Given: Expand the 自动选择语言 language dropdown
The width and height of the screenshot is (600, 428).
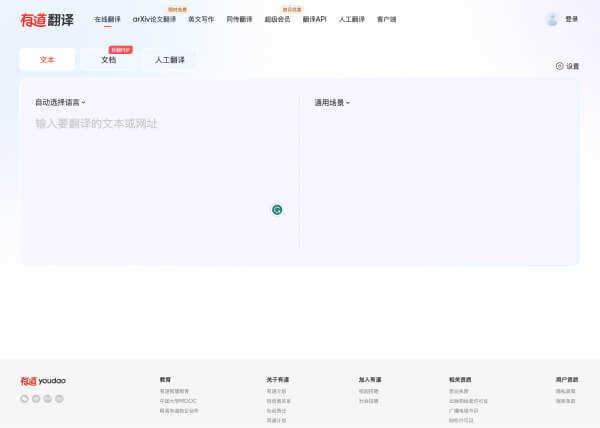Looking at the screenshot, I should [60, 103].
